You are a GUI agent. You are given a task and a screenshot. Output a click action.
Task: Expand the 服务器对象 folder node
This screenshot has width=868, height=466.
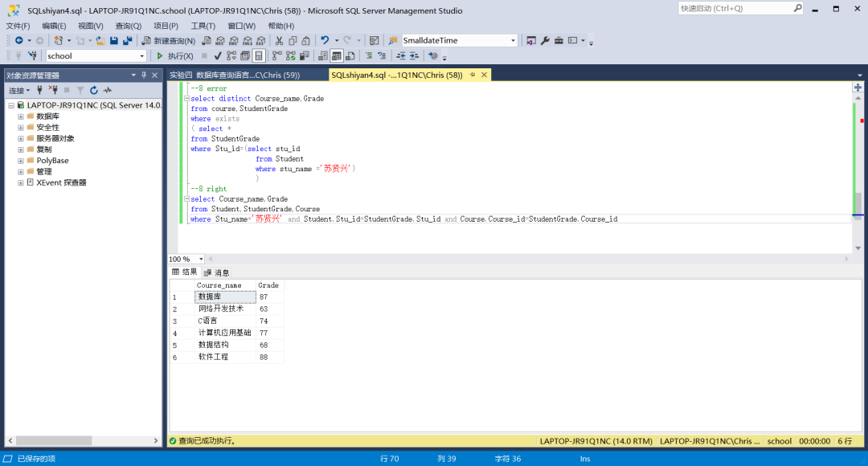click(20, 138)
